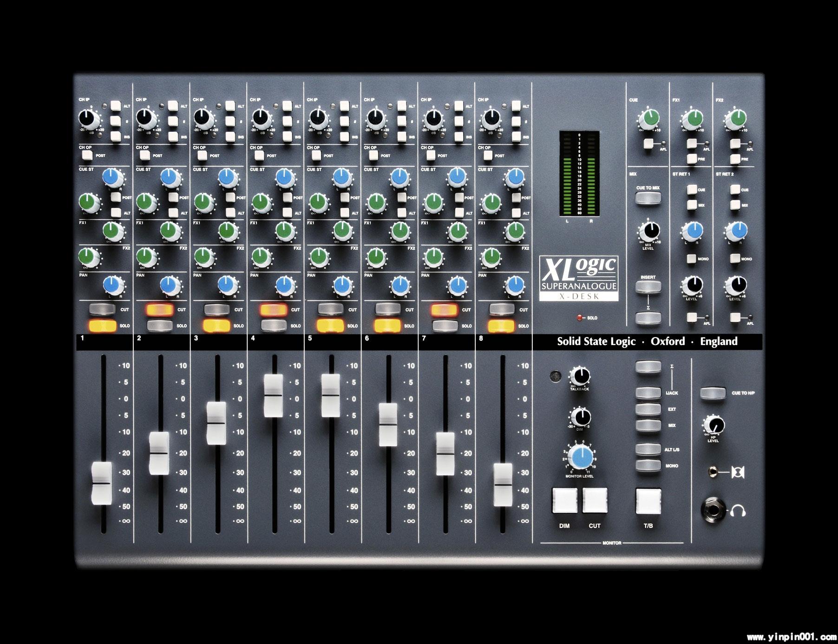Enable MONO on stereo return 1
Image resolution: width=838 pixels, height=644 pixels.
(x=692, y=259)
